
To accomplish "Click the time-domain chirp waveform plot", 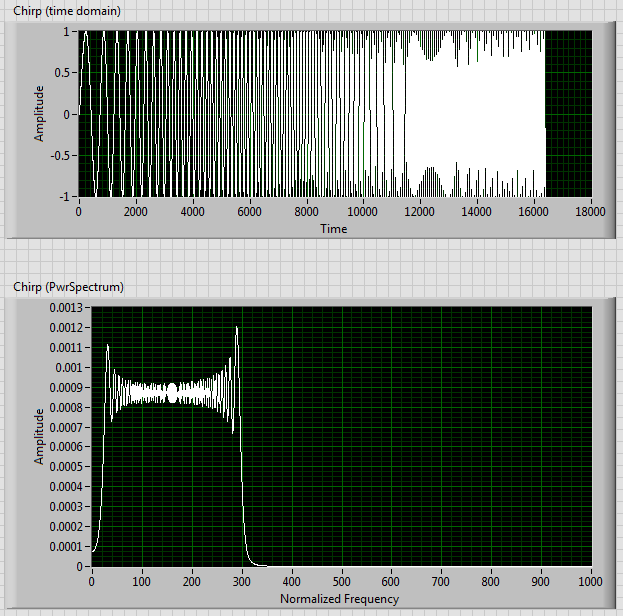I will (335, 114).
